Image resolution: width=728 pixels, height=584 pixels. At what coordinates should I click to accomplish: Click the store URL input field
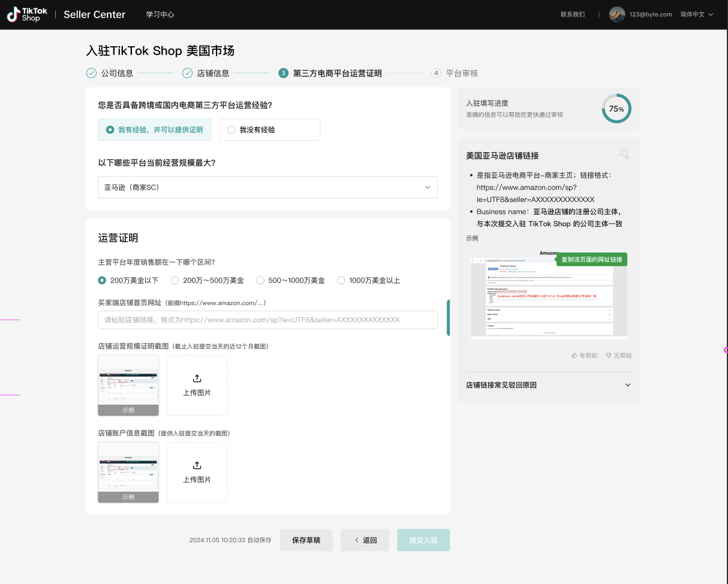267,320
